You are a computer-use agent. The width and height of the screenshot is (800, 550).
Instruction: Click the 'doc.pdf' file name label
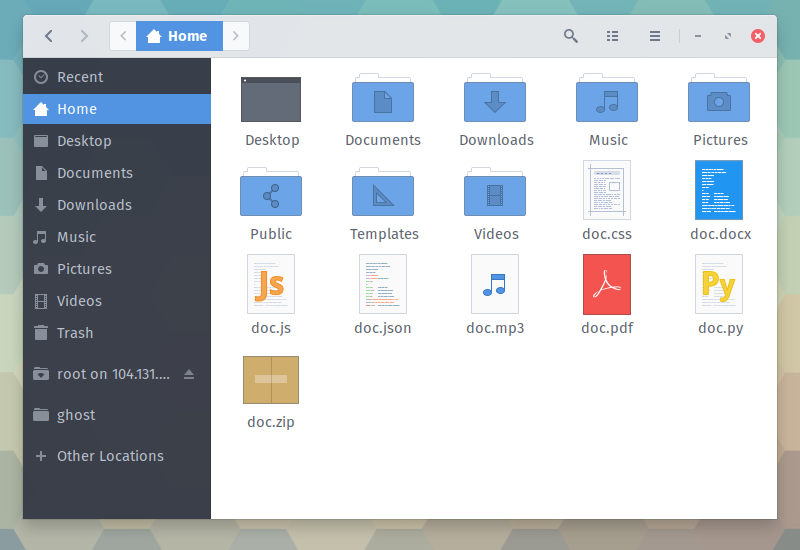(x=607, y=328)
